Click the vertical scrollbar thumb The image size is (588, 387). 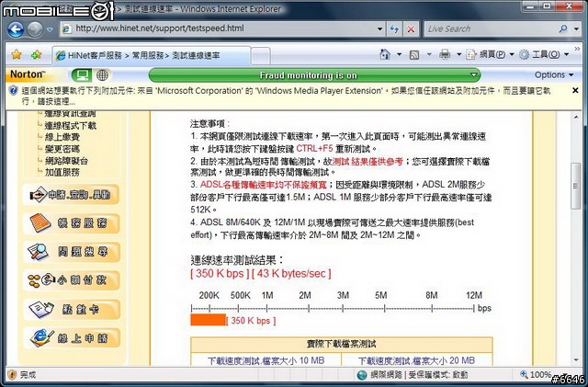pos(576,186)
